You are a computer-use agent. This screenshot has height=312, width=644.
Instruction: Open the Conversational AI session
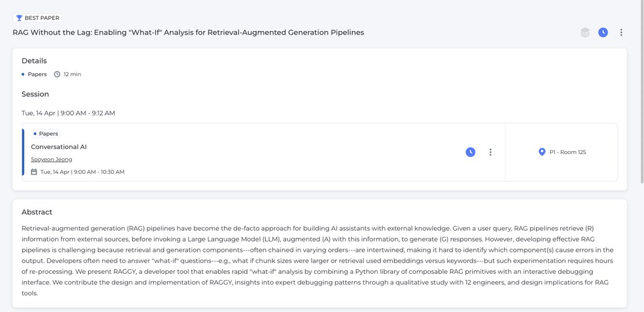pos(59,147)
